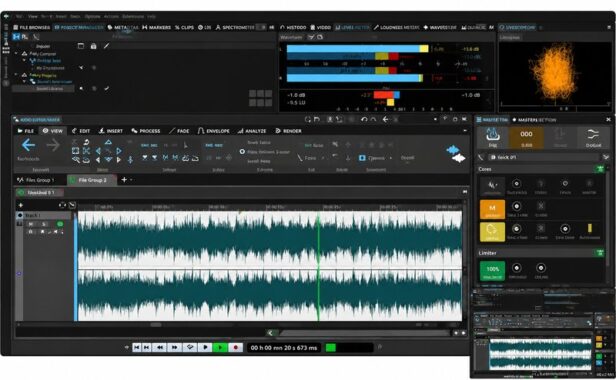Click the pencil icon in Project Manager row
This screenshot has height=380, width=616.
pyautogui.click(x=106, y=46)
